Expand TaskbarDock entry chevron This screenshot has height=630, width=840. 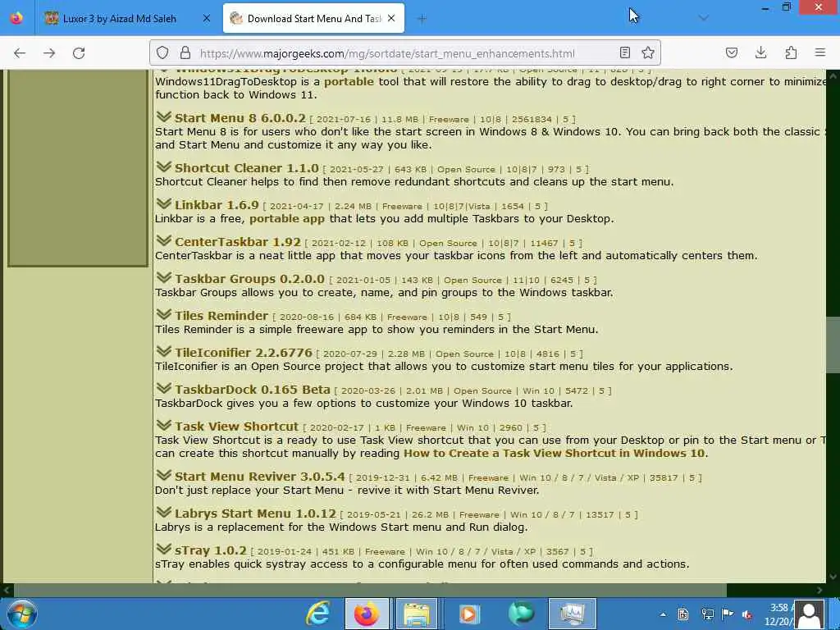click(x=164, y=388)
